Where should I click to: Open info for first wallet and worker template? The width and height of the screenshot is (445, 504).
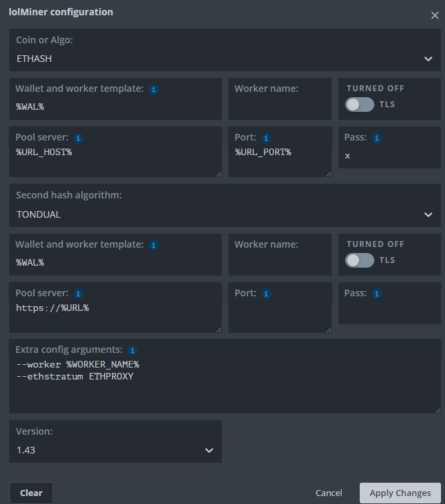[x=154, y=89]
